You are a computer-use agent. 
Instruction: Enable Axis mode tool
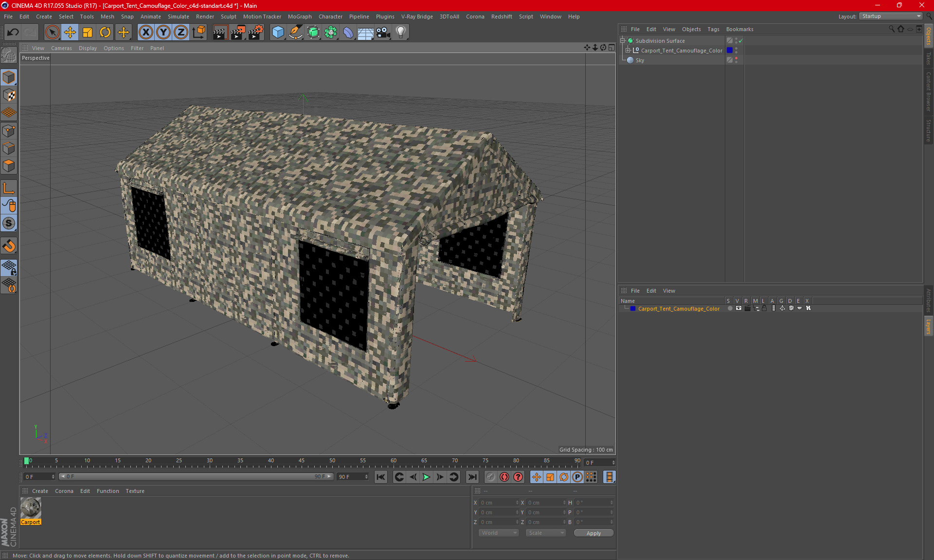[9, 188]
